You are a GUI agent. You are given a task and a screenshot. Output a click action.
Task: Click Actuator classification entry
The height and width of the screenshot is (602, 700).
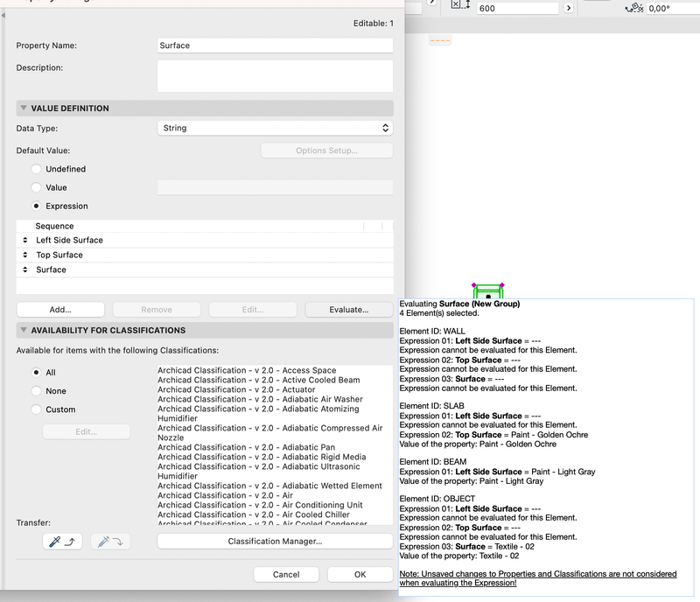(236, 389)
